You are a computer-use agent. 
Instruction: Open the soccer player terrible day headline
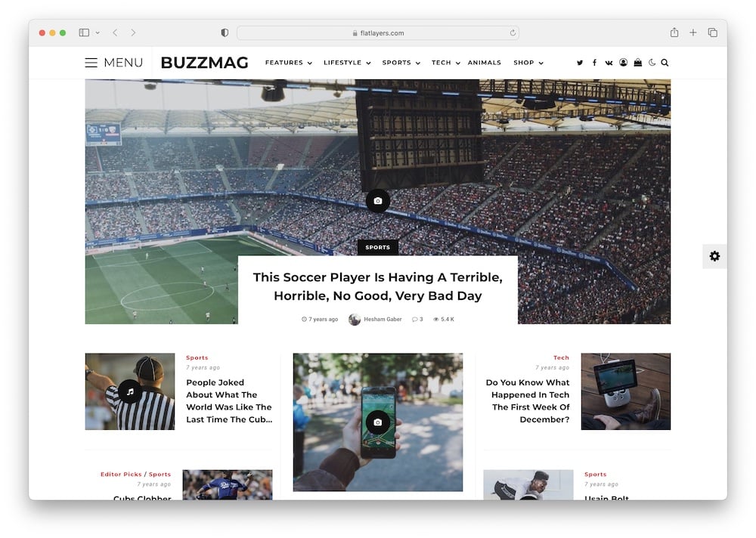point(377,286)
